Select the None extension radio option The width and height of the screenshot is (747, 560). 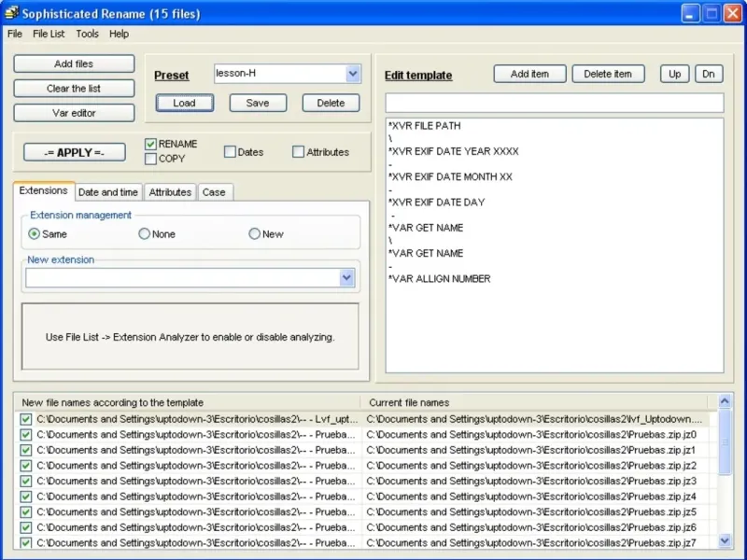[x=145, y=234]
